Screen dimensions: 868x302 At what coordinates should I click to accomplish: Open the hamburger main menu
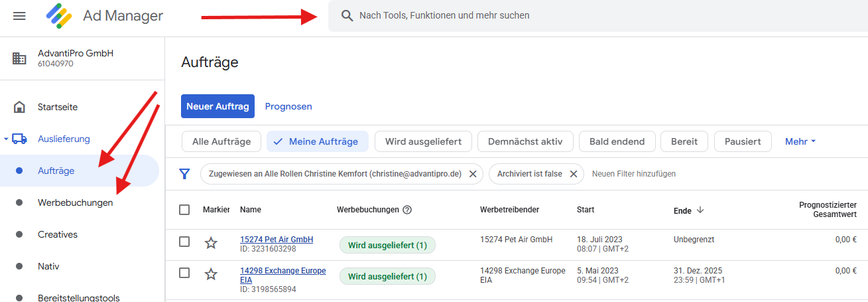(19, 16)
